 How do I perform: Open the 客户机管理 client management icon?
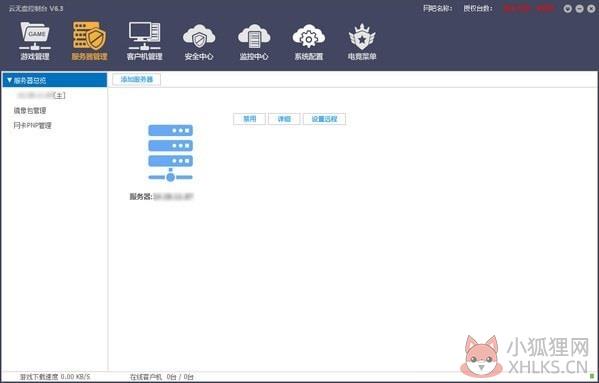coord(144,41)
